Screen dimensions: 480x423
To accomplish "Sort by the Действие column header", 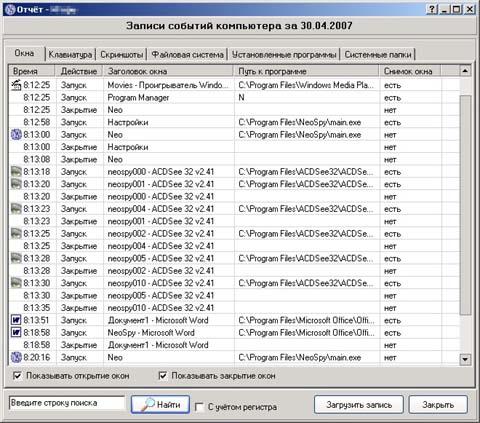I will coord(79,71).
